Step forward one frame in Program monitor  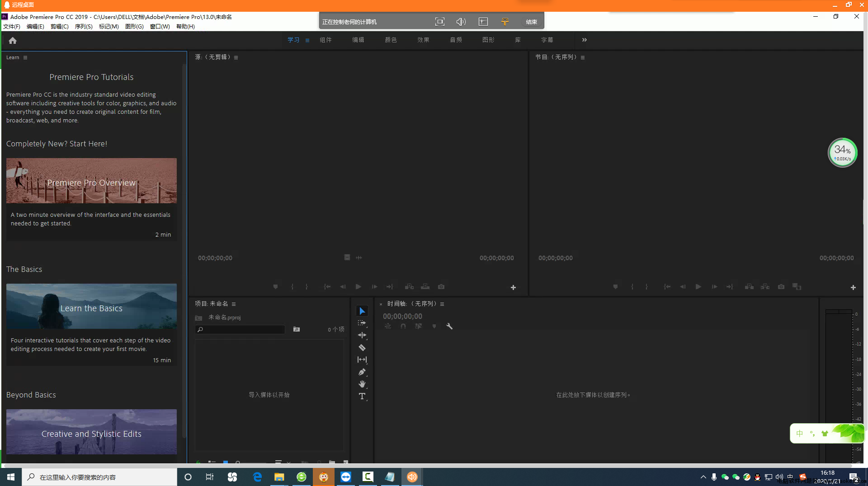point(714,287)
